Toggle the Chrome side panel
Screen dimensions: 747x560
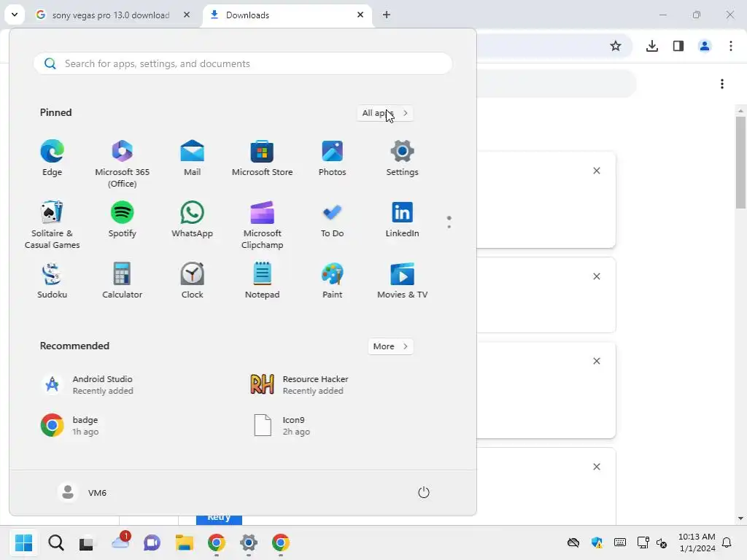(x=678, y=46)
